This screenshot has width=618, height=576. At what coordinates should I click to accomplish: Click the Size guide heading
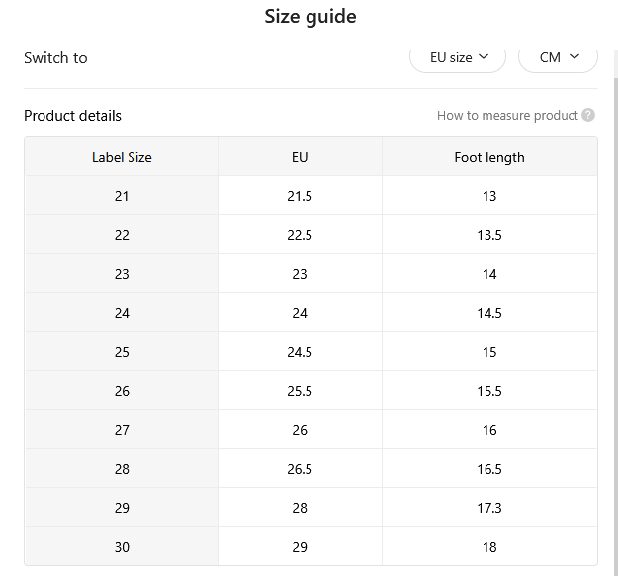(x=310, y=17)
